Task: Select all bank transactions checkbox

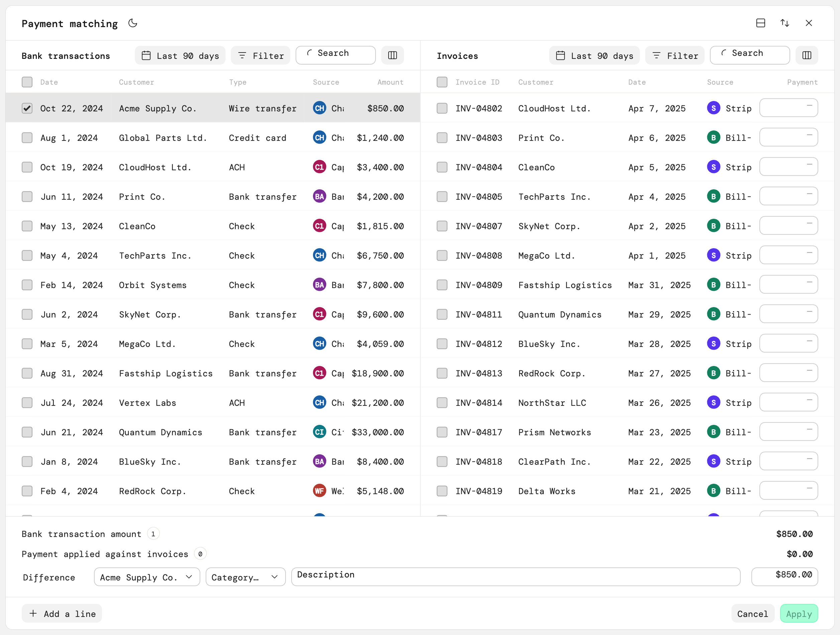Action: pyautogui.click(x=27, y=82)
